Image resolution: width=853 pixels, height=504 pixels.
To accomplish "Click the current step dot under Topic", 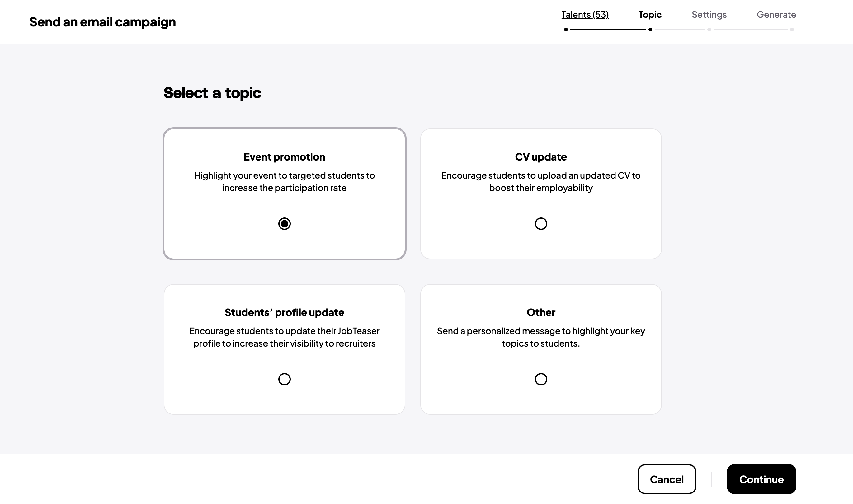I will (x=650, y=30).
